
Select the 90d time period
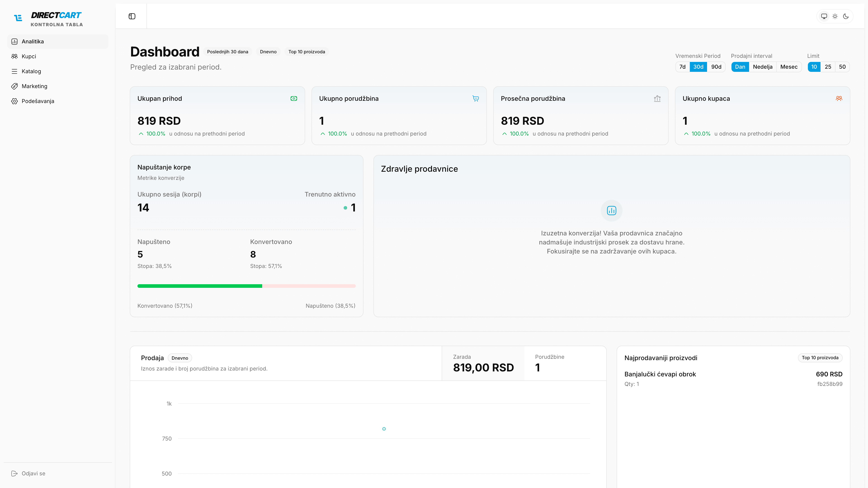716,67
